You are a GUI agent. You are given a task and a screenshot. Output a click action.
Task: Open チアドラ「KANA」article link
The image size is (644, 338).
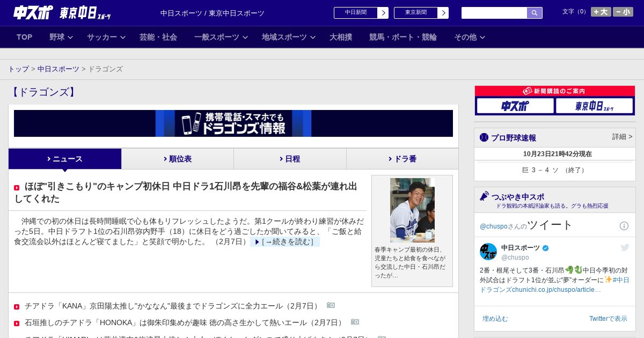pyautogui.click(x=173, y=306)
